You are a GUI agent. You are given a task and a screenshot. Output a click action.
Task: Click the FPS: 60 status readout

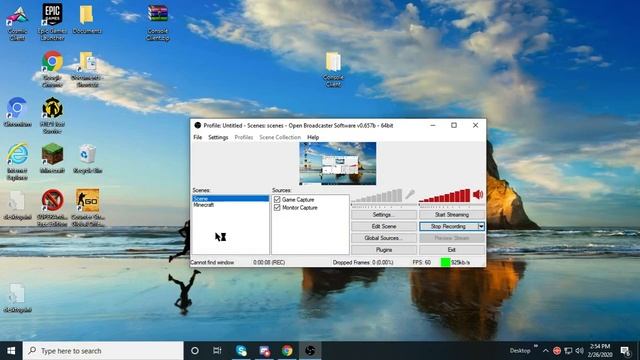422,262
